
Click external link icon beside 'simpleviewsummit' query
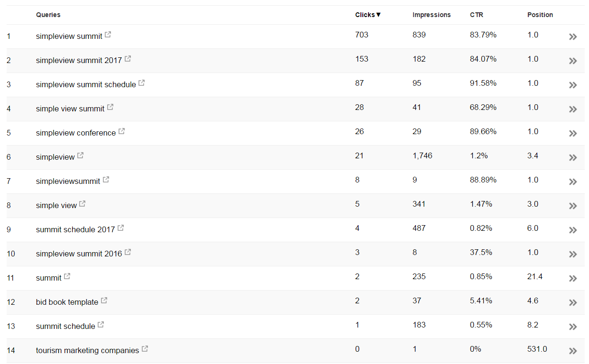(x=106, y=180)
